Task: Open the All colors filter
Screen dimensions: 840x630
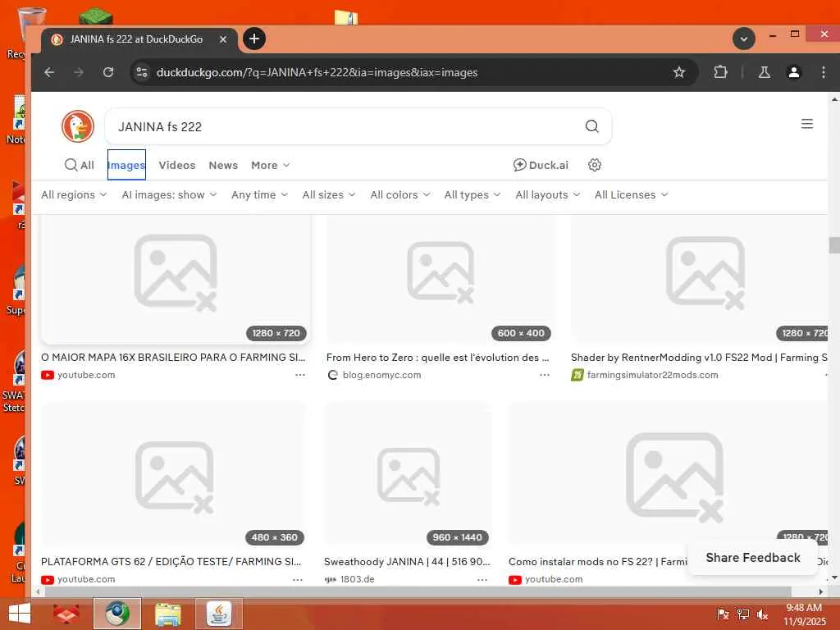Action: pyautogui.click(x=400, y=194)
